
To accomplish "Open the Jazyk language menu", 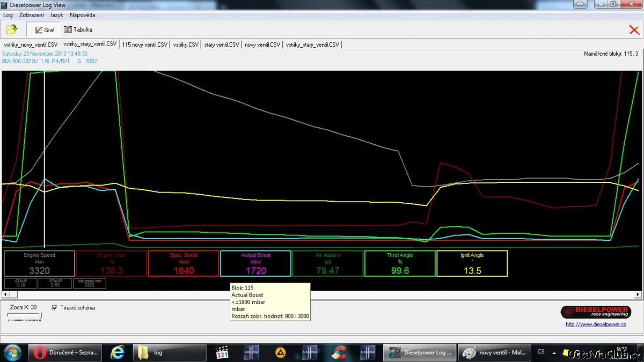I will tap(56, 15).
